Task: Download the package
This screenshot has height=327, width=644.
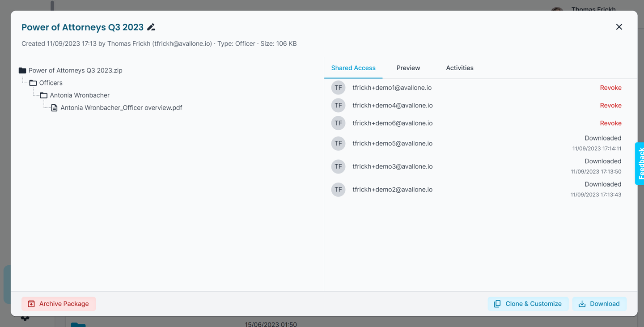Action: [599, 304]
